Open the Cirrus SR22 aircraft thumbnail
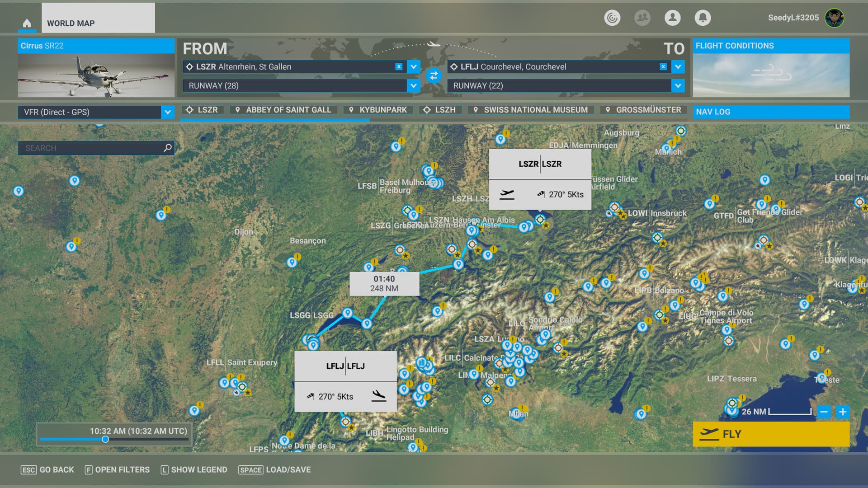Image resolution: width=868 pixels, height=488 pixels. (96, 75)
